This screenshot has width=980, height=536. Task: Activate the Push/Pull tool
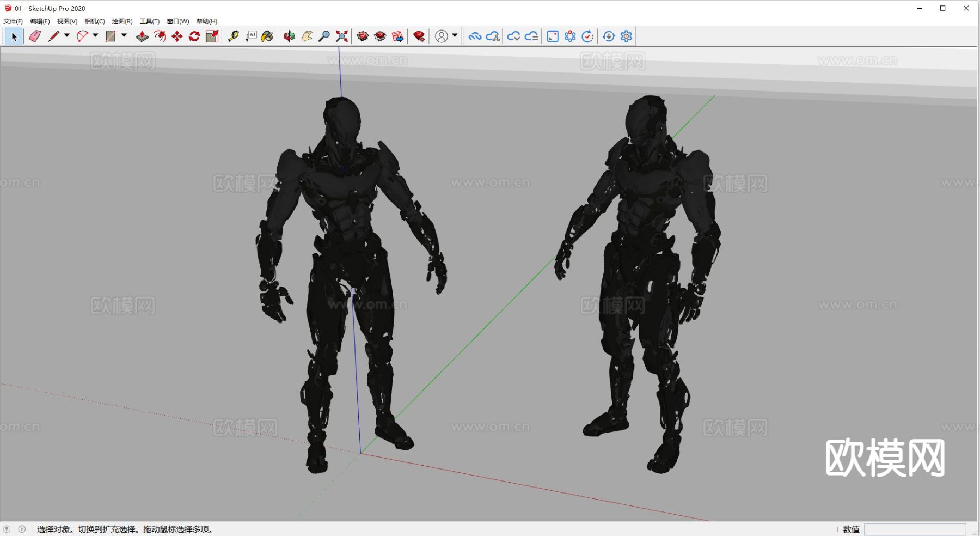pyautogui.click(x=142, y=36)
